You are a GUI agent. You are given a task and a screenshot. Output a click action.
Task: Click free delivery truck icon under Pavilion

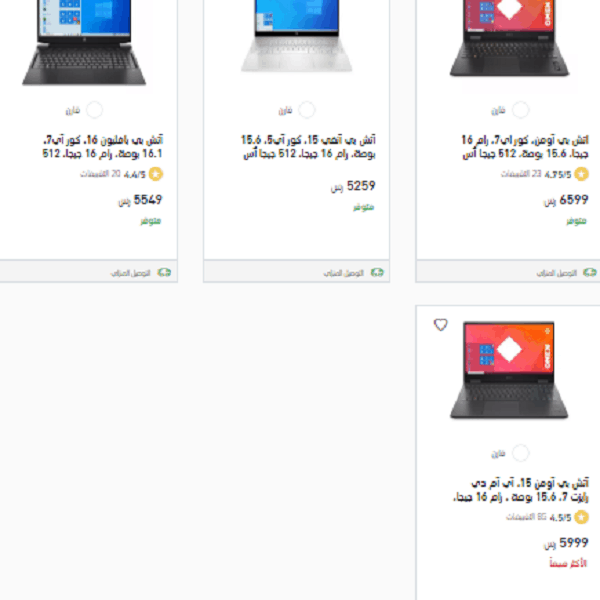click(x=164, y=272)
